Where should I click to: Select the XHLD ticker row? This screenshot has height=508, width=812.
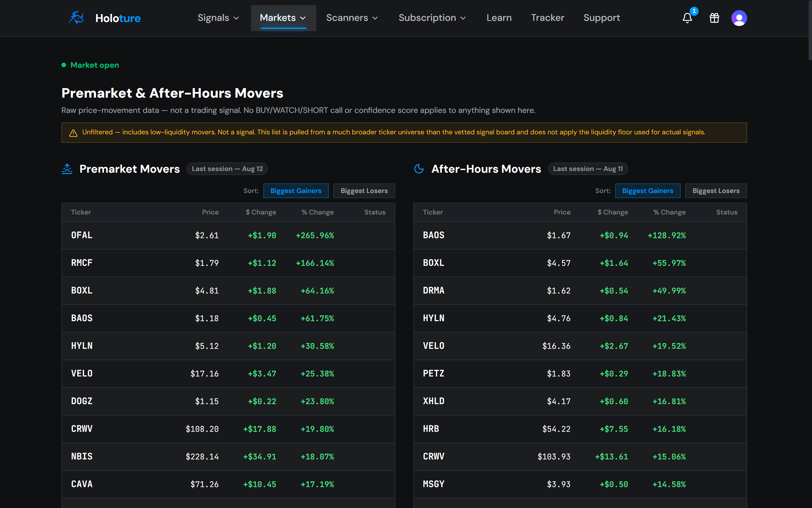tap(580, 401)
